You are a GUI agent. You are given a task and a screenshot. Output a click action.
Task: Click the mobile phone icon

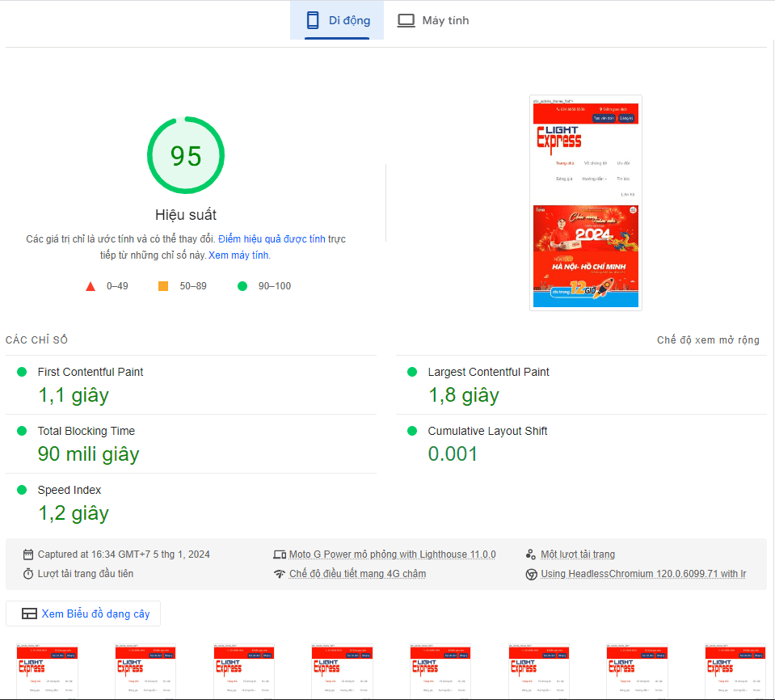(313, 20)
